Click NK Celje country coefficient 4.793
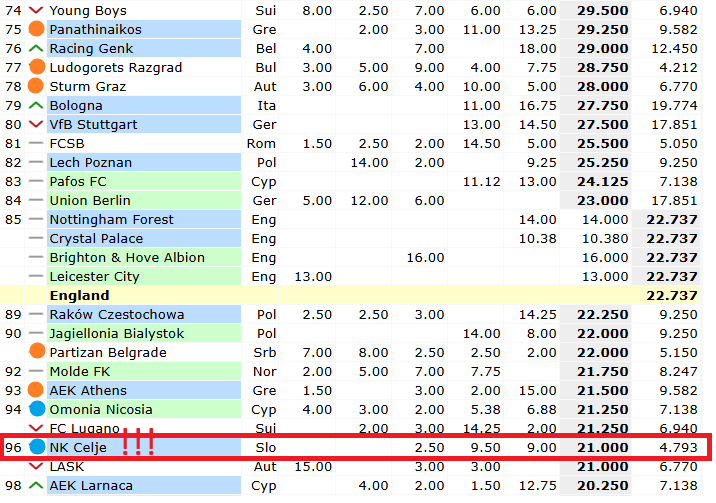 678,448
